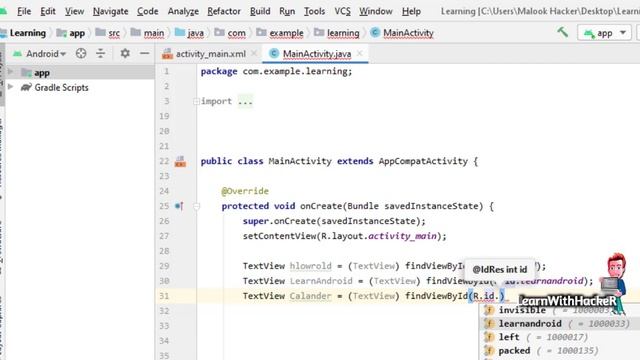Click the 'package' keyword on line 1

click(219, 71)
